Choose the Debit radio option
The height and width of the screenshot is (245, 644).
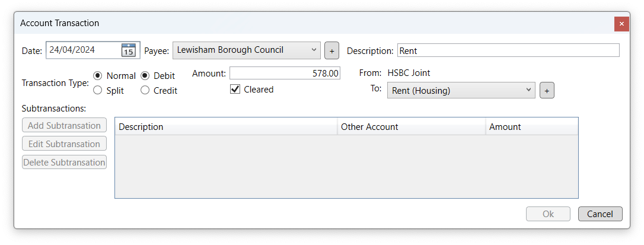click(x=145, y=76)
